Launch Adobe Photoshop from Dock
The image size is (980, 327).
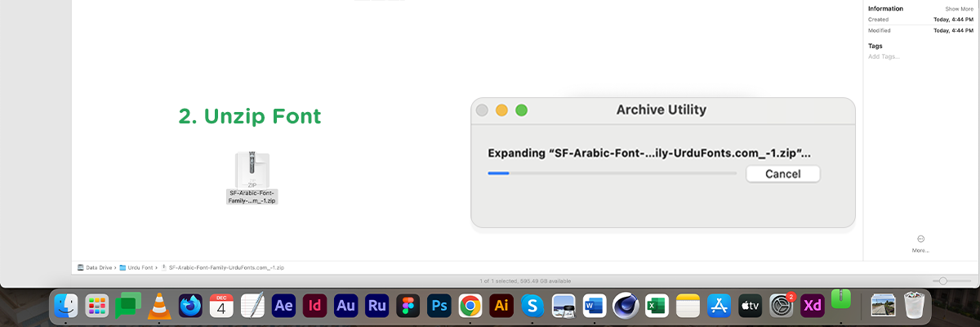click(439, 306)
